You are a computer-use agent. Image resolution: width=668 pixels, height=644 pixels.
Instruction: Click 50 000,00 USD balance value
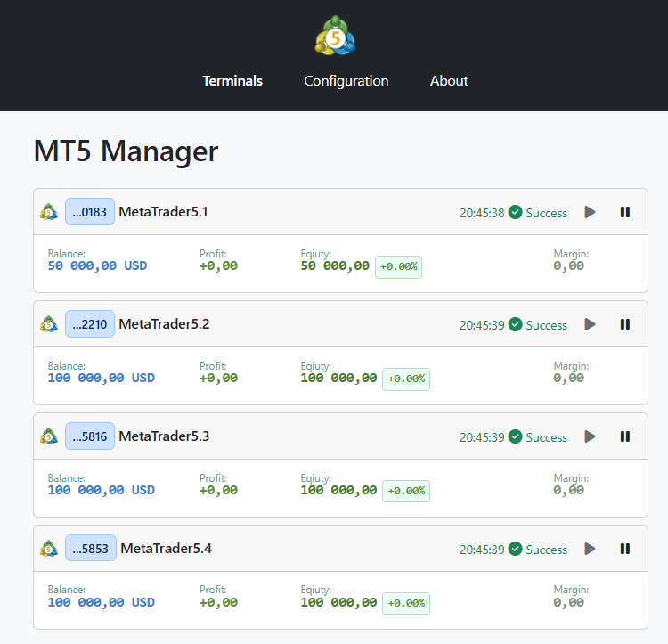point(98,265)
